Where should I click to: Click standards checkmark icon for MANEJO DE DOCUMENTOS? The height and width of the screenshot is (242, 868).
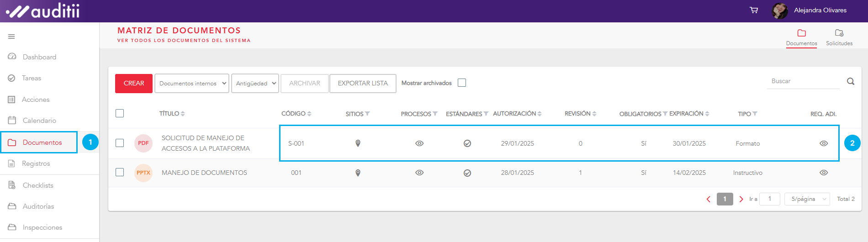click(x=467, y=173)
